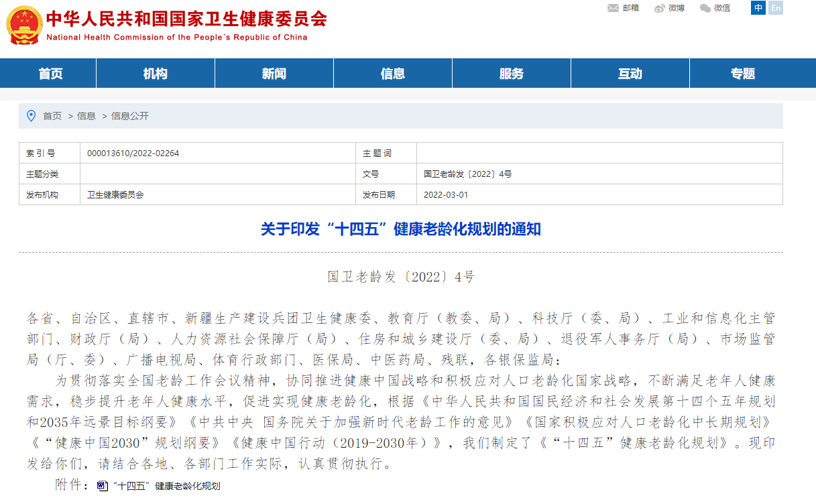Expand the 专题 navigation menu
Viewport: 816px width, 504px height.
pos(743,74)
